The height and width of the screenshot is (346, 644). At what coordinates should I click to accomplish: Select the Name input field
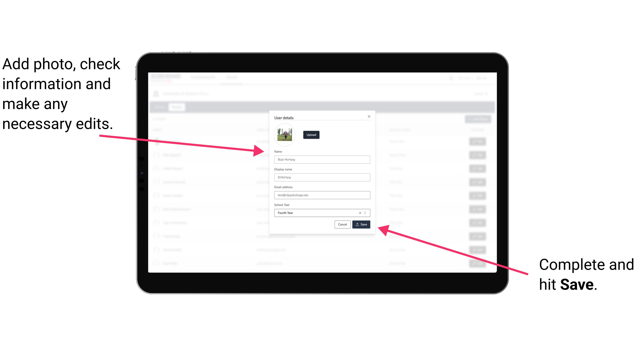click(322, 159)
